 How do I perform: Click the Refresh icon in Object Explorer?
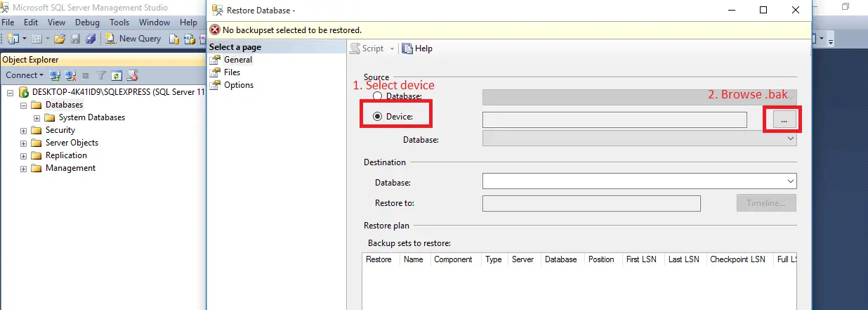[117, 75]
